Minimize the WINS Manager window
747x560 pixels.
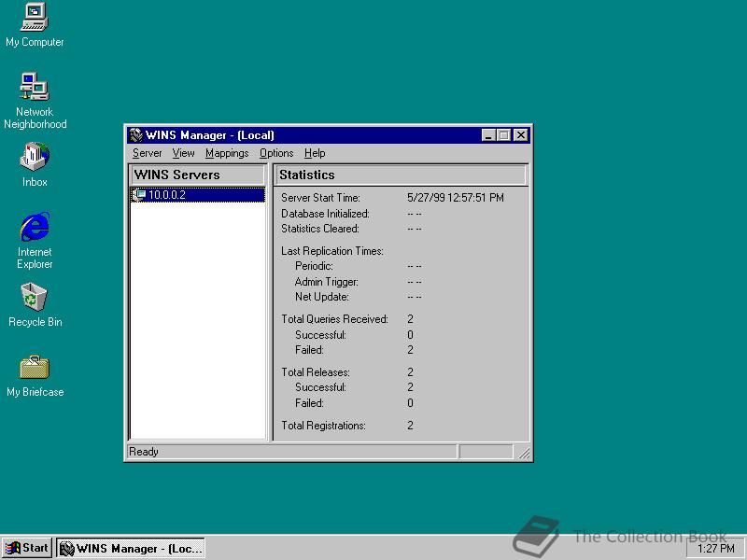(x=487, y=135)
